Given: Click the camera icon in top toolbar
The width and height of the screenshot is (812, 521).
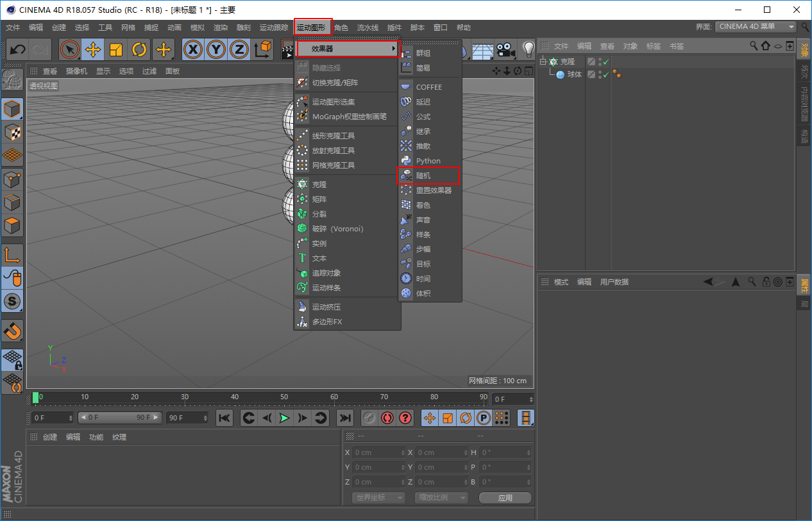Looking at the screenshot, I should coord(506,49).
